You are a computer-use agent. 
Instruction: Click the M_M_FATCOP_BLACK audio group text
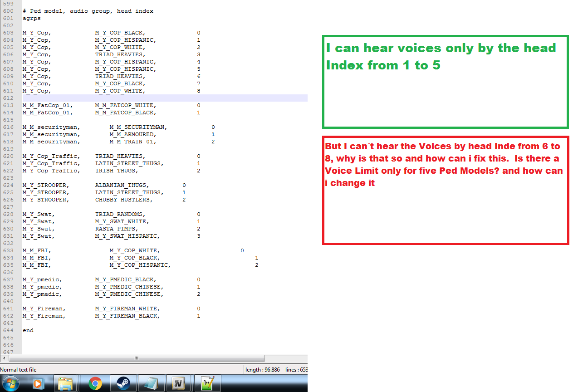[126, 113]
